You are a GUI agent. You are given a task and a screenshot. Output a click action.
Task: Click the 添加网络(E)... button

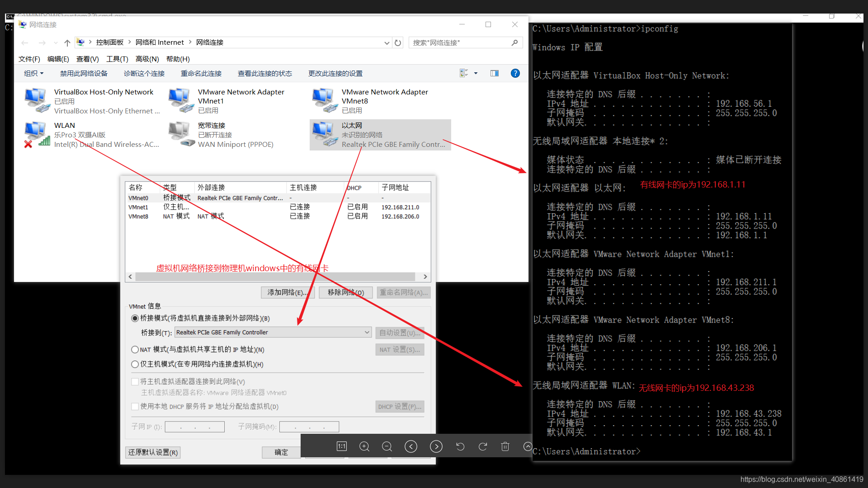point(288,292)
